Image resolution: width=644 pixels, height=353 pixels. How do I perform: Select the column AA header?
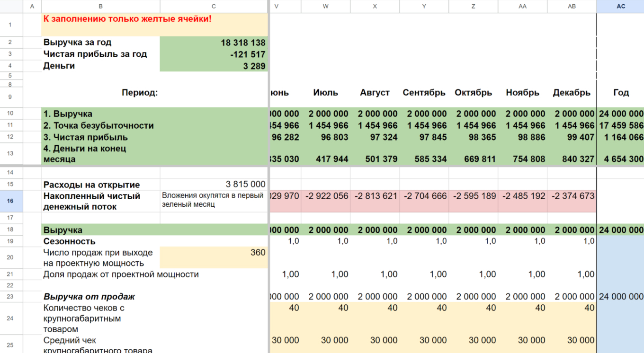click(x=522, y=6)
